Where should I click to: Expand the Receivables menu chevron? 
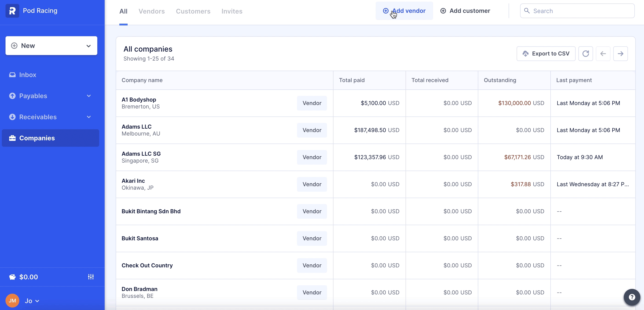tap(89, 117)
